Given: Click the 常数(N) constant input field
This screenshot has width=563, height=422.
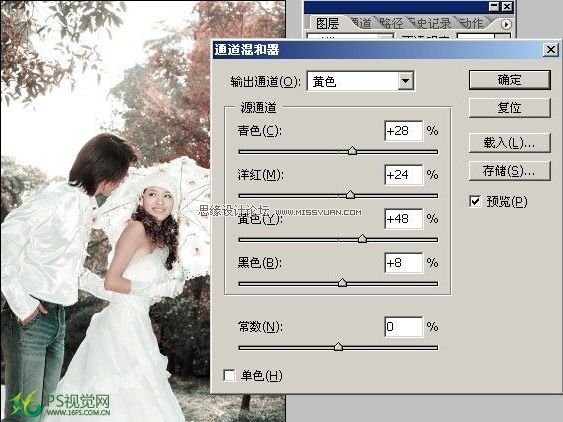Looking at the screenshot, I should [404, 327].
